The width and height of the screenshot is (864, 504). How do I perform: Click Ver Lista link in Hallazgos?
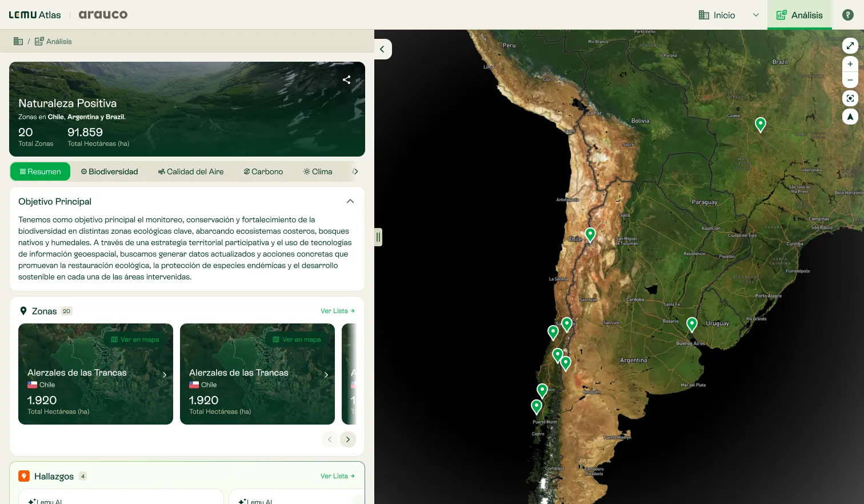338,476
